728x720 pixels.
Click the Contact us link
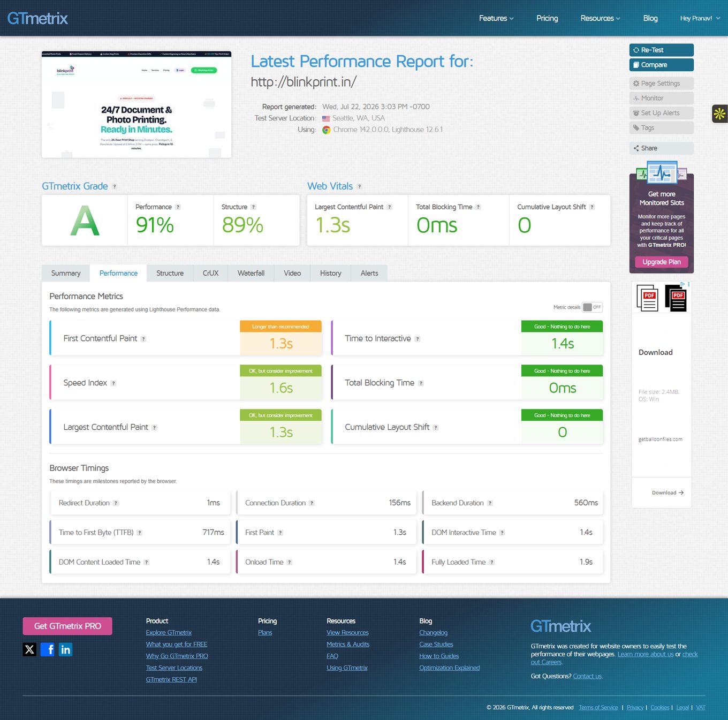(587, 677)
